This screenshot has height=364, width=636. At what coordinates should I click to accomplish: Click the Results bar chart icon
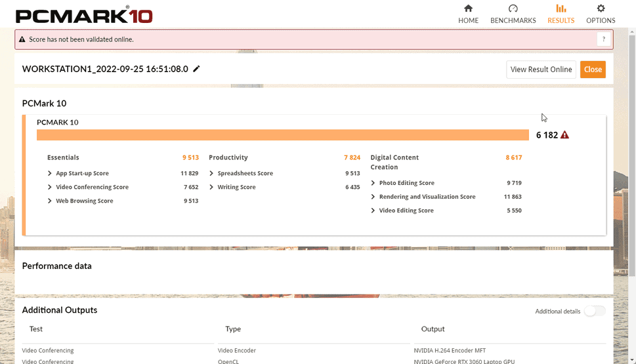[x=561, y=9]
